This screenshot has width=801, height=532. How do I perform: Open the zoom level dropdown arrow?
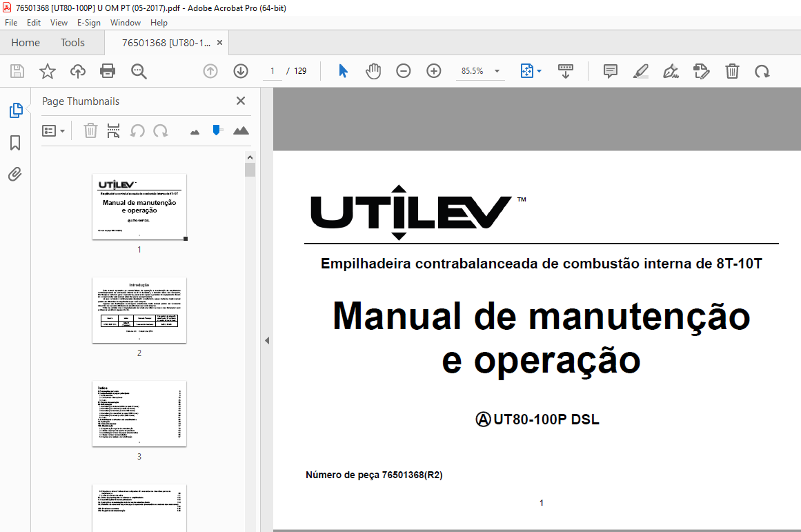tap(497, 71)
